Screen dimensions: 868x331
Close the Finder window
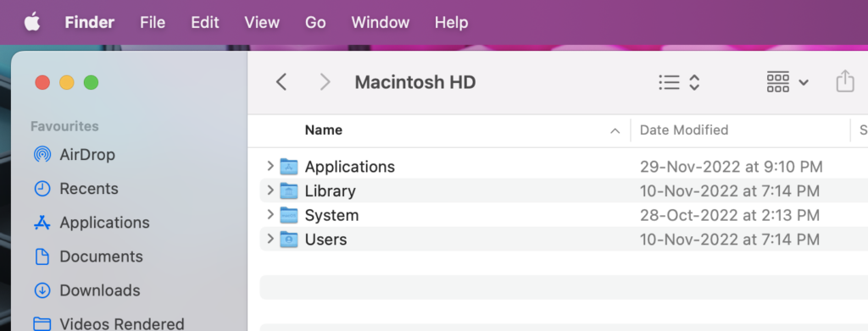(42, 83)
